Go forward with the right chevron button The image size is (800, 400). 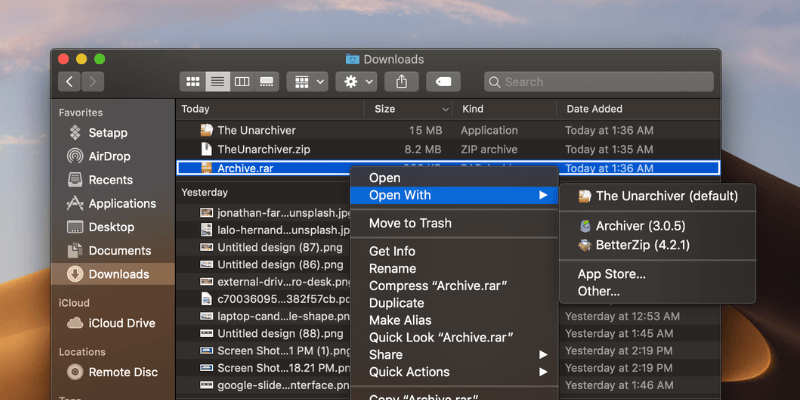(x=92, y=82)
